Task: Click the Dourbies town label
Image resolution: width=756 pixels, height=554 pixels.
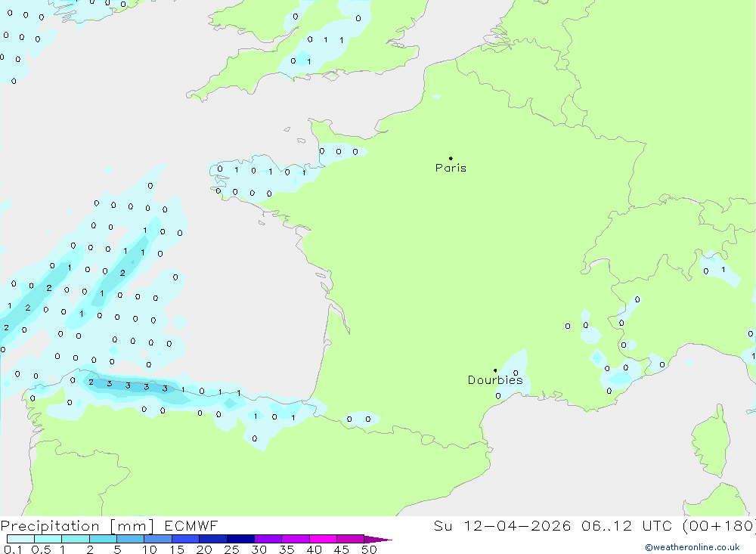Action: coord(495,380)
